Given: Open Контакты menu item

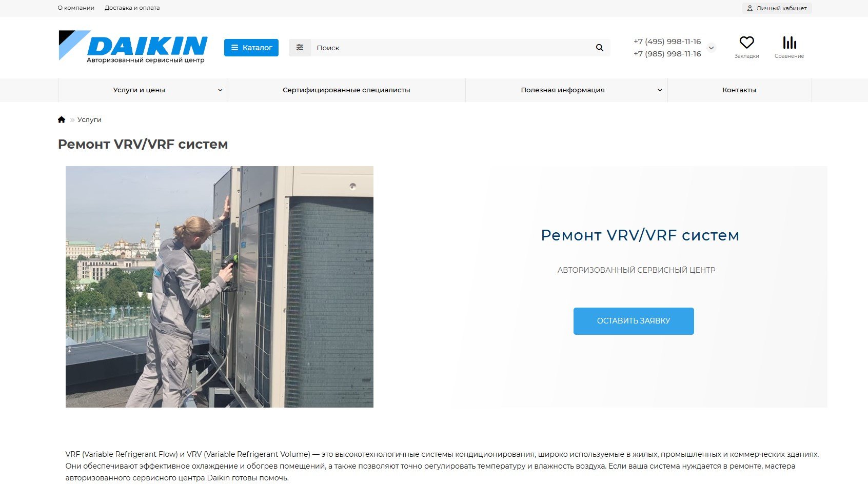Looking at the screenshot, I should coord(739,90).
